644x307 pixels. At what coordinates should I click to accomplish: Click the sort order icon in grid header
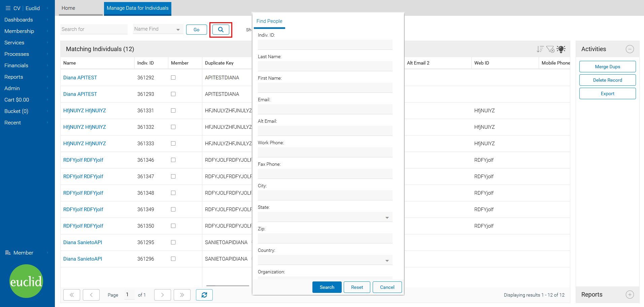pos(540,49)
